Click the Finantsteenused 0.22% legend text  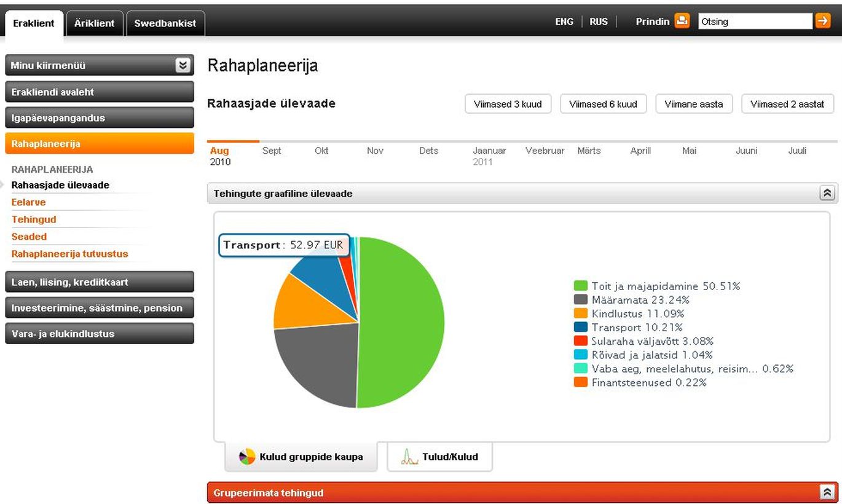pyautogui.click(x=649, y=382)
